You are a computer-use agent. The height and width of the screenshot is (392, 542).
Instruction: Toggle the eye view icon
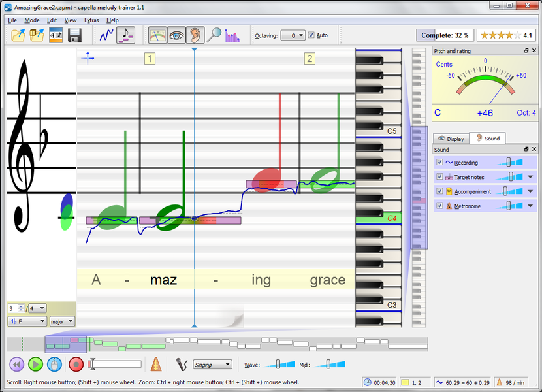coord(176,35)
